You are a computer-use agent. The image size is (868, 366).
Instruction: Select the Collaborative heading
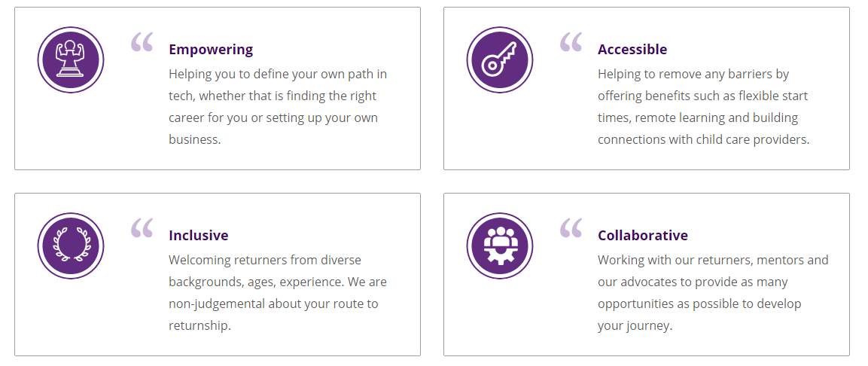click(643, 235)
